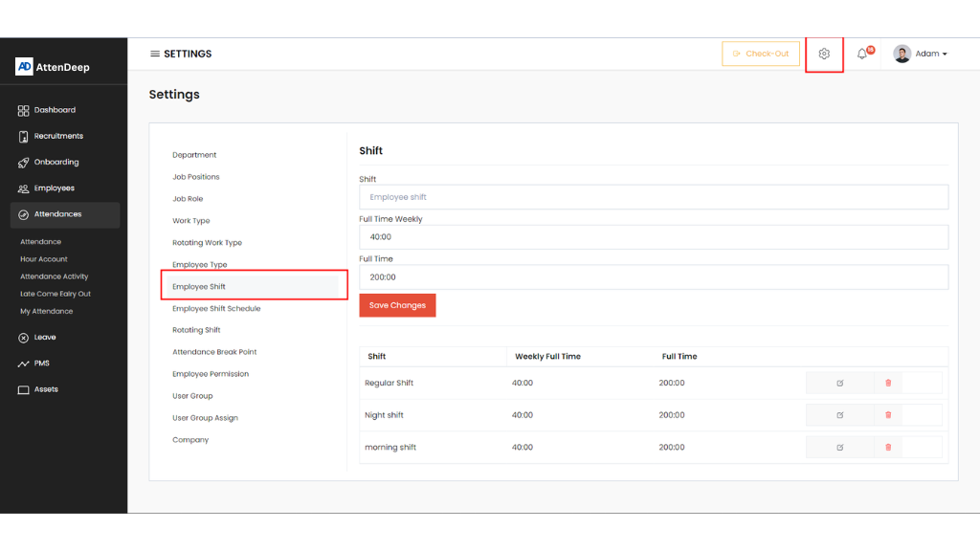This screenshot has height=551, width=980.
Task: Open the Adam user dropdown
Action: coord(920,55)
